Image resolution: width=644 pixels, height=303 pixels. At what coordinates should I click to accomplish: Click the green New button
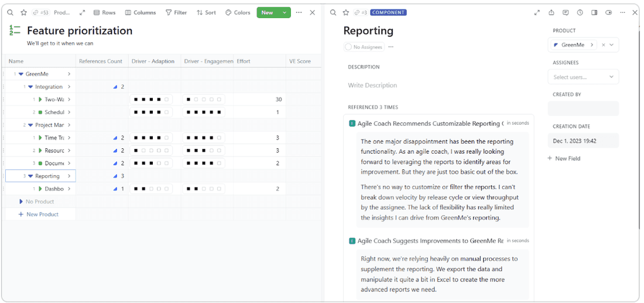(x=268, y=13)
